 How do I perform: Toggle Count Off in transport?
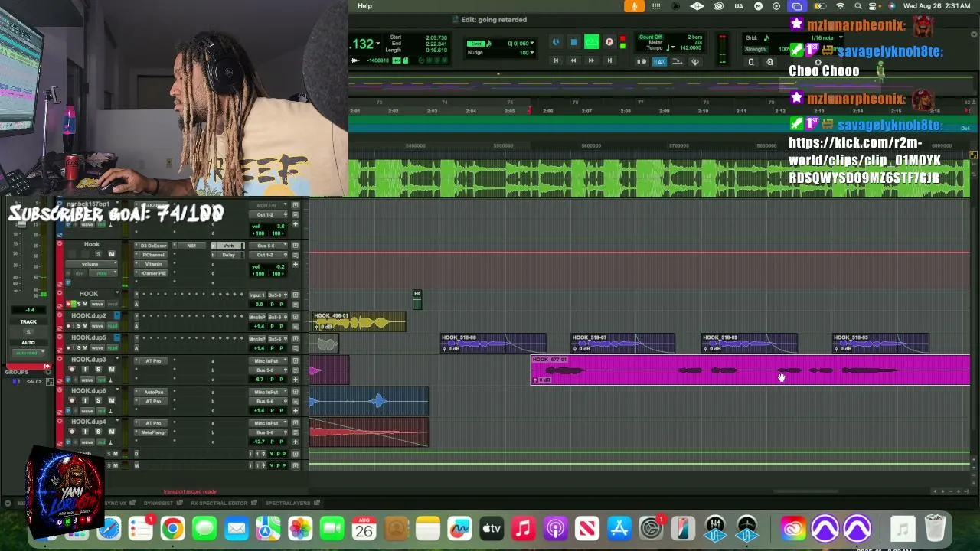tap(651, 37)
